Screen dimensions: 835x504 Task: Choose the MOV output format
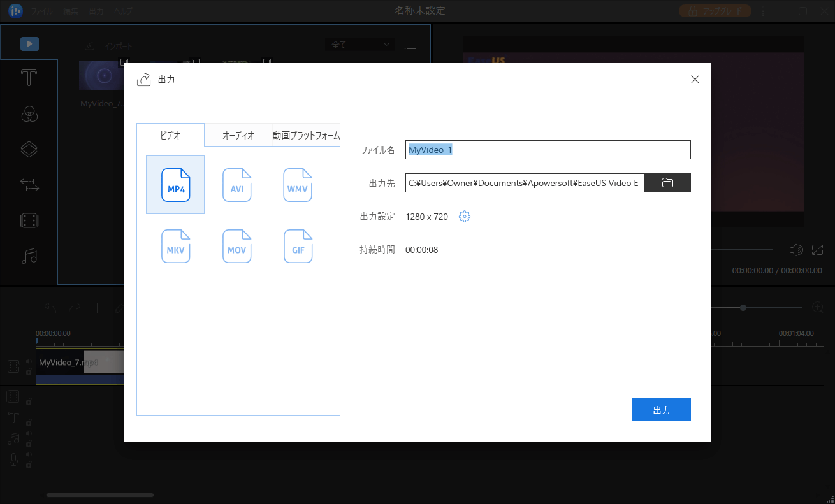(236, 246)
